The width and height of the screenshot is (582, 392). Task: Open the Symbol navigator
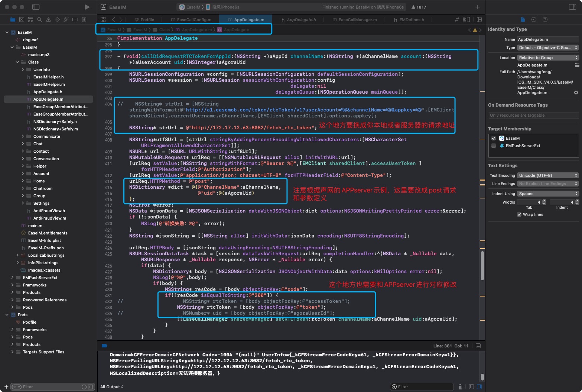[x=30, y=20]
